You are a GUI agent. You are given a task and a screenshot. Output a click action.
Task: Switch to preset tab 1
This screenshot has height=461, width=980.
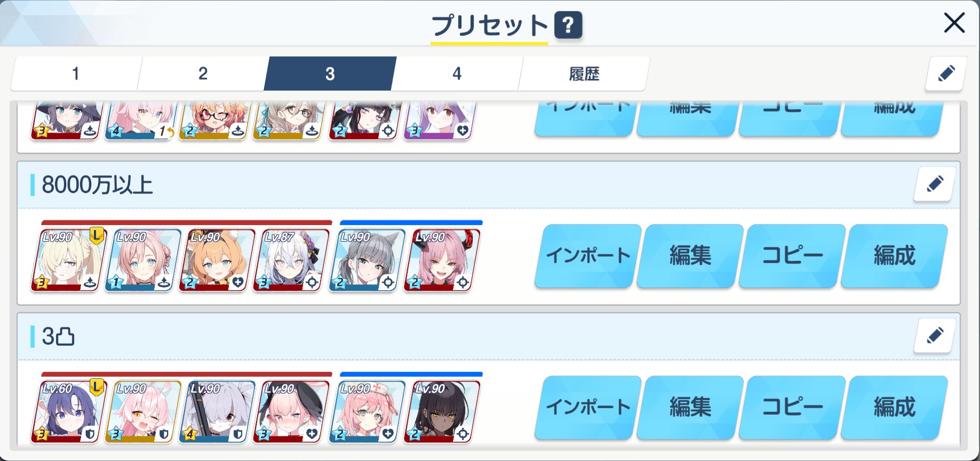pyautogui.click(x=76, y=74)
